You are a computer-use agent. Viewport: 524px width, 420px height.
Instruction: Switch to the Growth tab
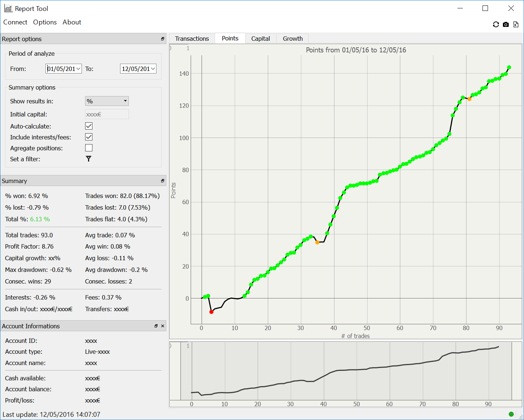pos(293,39)
